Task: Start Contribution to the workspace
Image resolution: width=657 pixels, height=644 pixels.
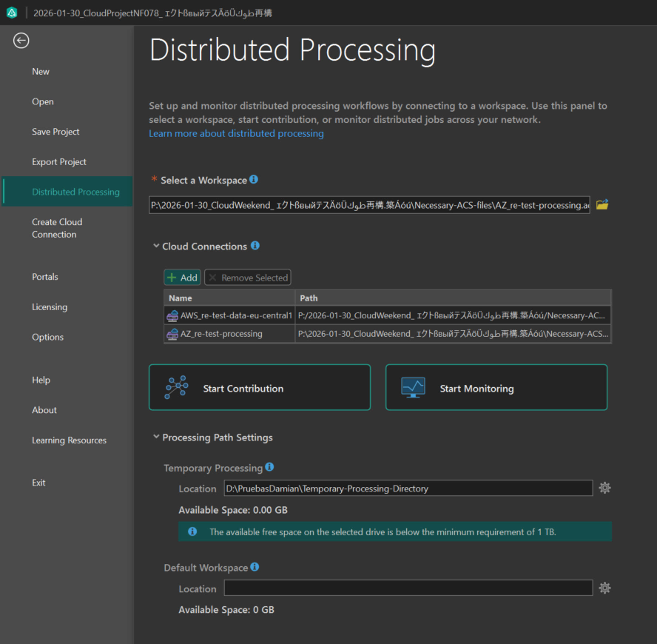Action: click(260, 387)
